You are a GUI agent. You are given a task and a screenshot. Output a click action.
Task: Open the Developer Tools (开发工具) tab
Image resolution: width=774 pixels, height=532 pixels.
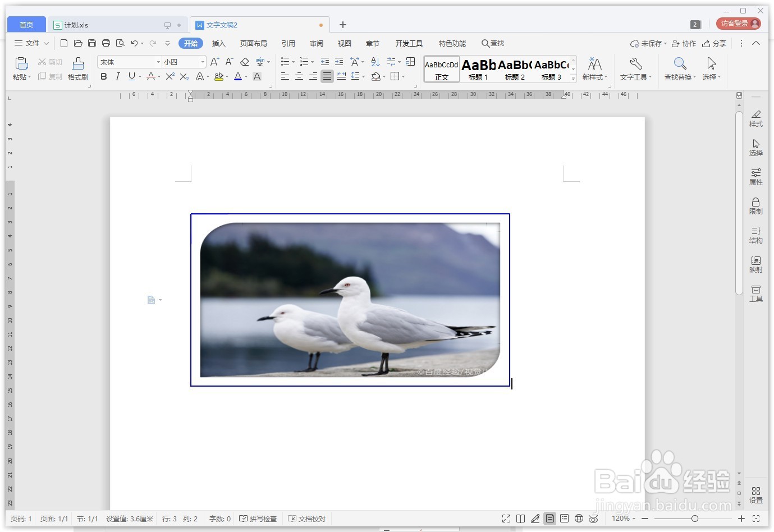point(409,43)
